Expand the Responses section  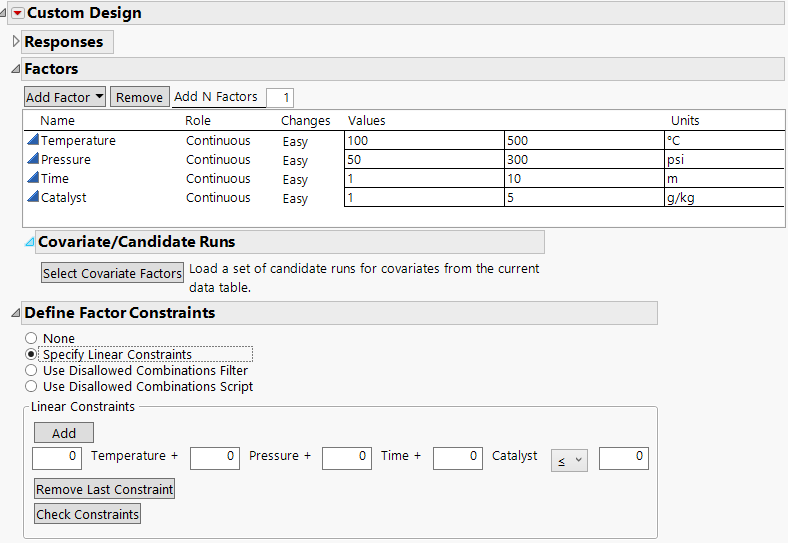pos(15,42)
